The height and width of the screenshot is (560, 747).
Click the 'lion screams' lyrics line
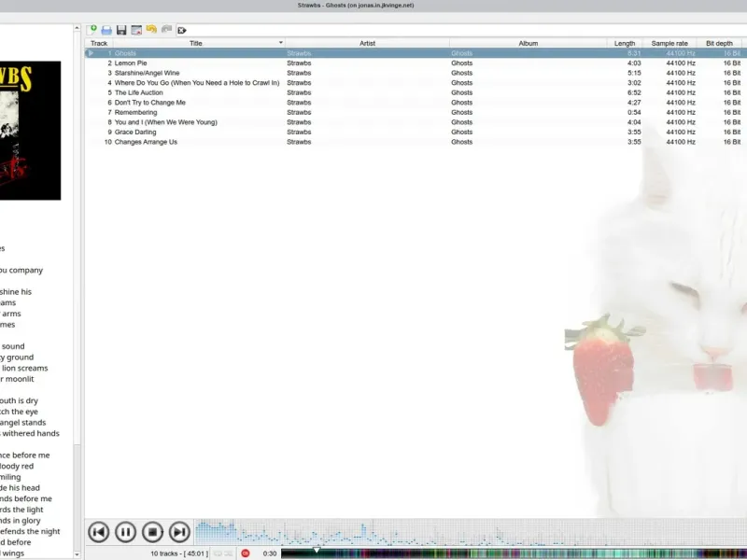(24, 368)
